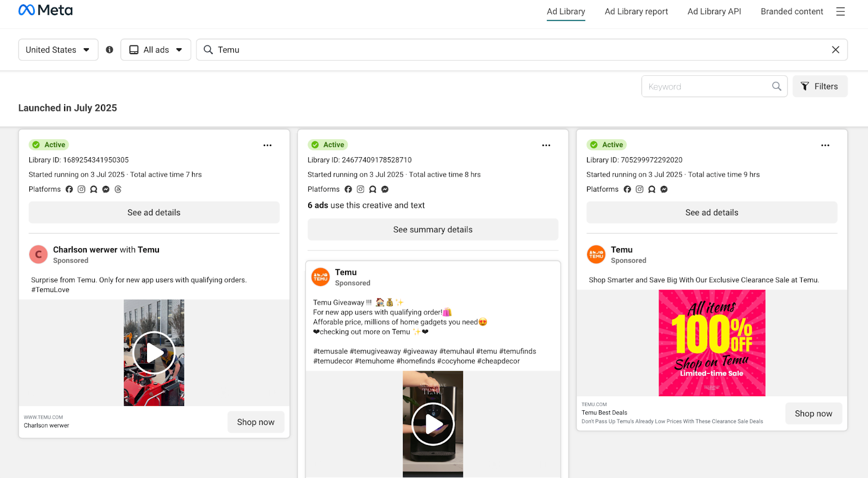Click '6 ads use this creative and text'
This screenshot has width=868, height=478.
[x=366, y=205]
